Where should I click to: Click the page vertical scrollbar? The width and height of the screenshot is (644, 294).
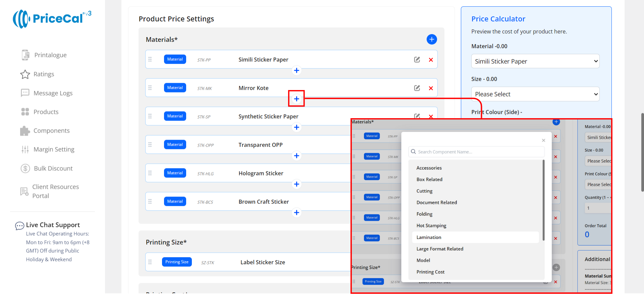(x=642, y=152)
